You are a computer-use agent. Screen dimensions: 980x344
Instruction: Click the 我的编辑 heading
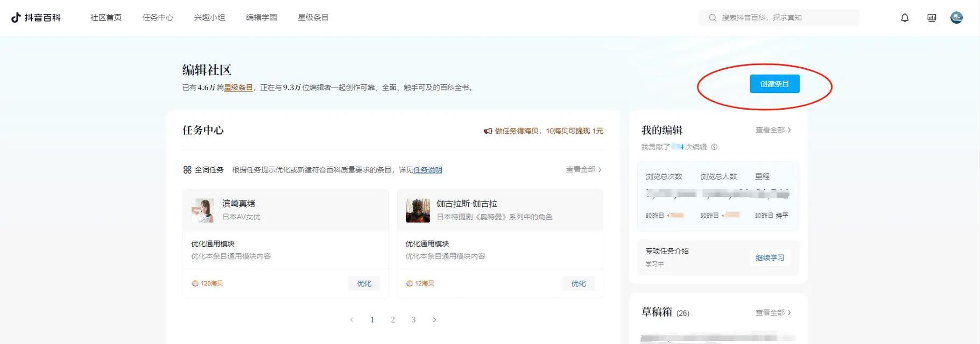pyautogui.click(x=662, y=130)
